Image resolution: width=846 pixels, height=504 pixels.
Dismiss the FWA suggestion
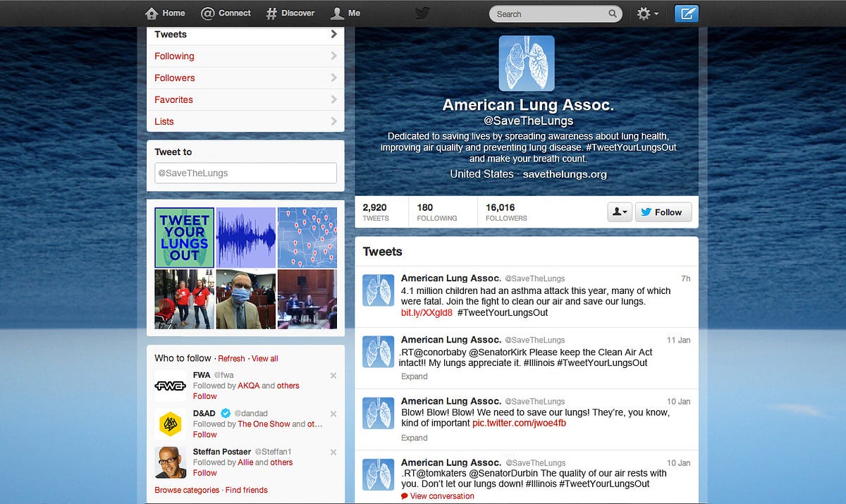click(333, 376)
